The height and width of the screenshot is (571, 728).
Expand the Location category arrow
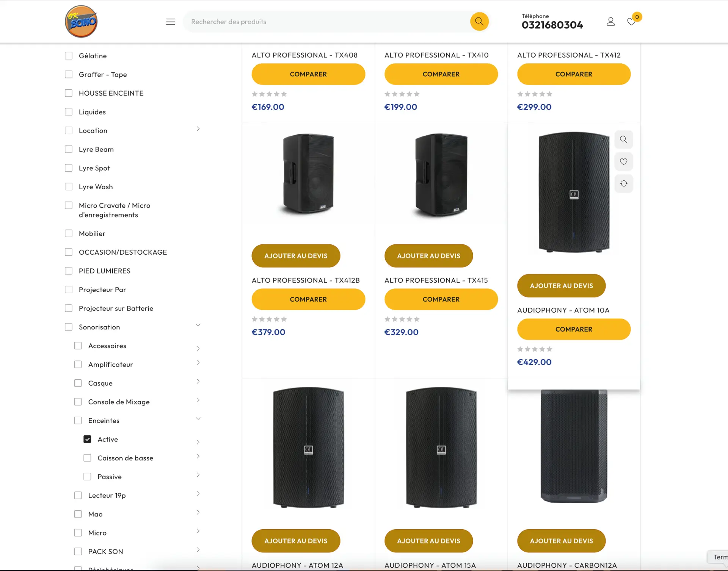pyautogui.click(x=198, y=129)
